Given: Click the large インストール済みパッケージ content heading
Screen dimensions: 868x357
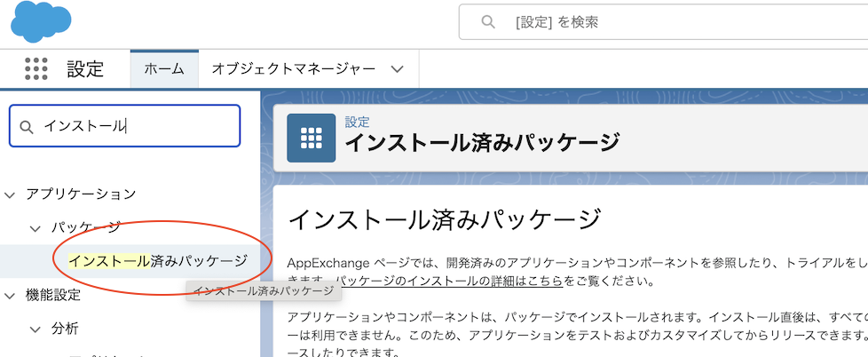Looking at the screenshot, I should pyautogui.click(x=445, y=219).
